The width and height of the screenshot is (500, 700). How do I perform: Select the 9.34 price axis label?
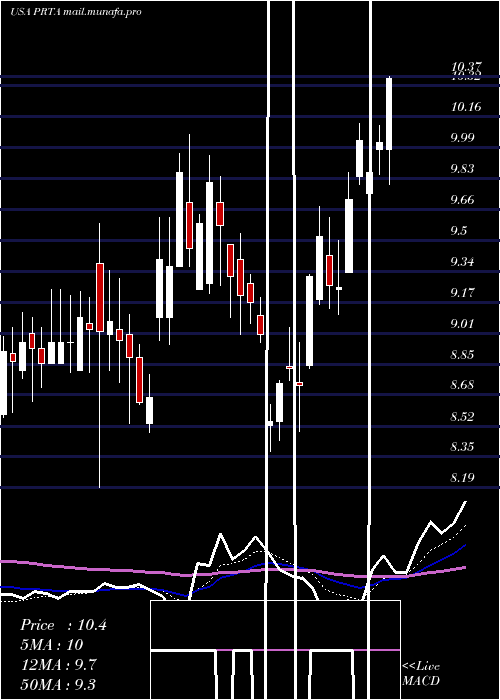coord(462,262)
